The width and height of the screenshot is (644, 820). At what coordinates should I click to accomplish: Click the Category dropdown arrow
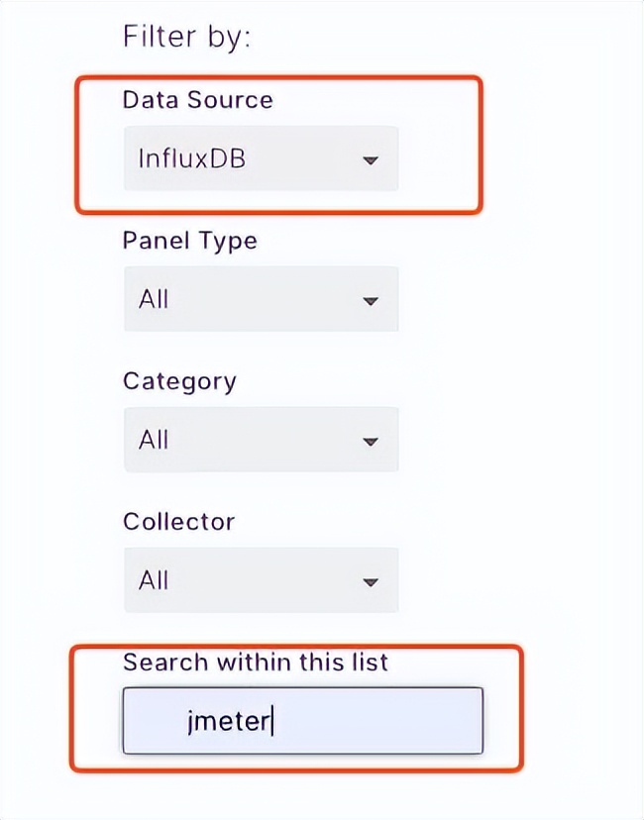tap(371, 441)
